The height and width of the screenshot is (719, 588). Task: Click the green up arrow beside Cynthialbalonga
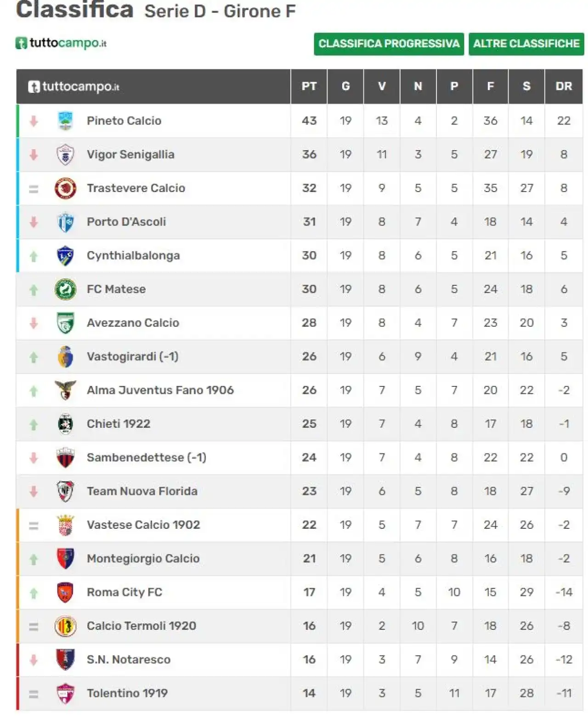pos(34,256)
